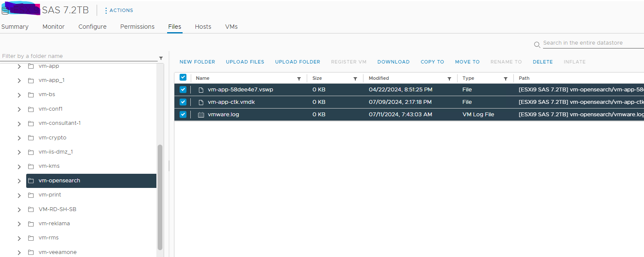The height and width of the screenshot is (257, 644).
Task: Switch to the Hosts tab
Action: click(x=203, y=27)
